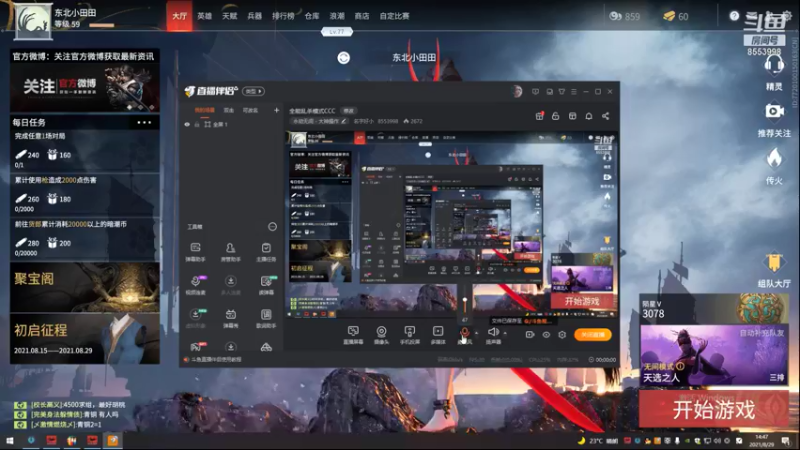Click the unlock icon in the streaming header
This screenshot has height=450, width=800.
(x=556, y=116)
